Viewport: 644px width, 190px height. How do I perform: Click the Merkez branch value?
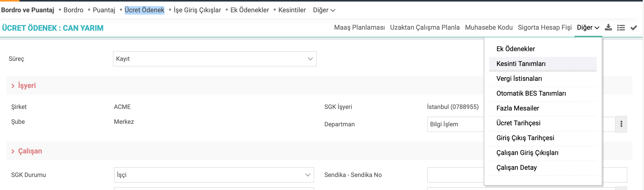(x=124, y=122)
